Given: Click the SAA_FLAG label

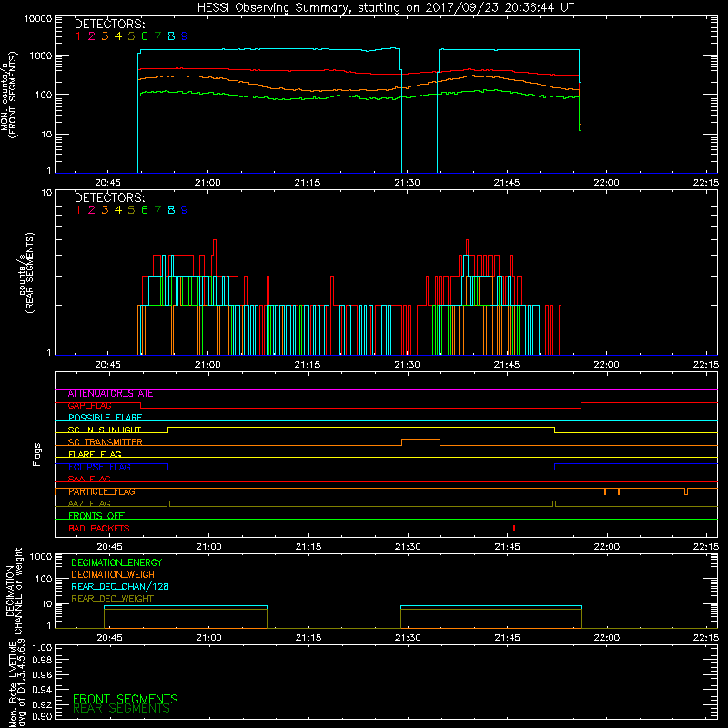Looking at the screenshot, I should coord(89,479).
